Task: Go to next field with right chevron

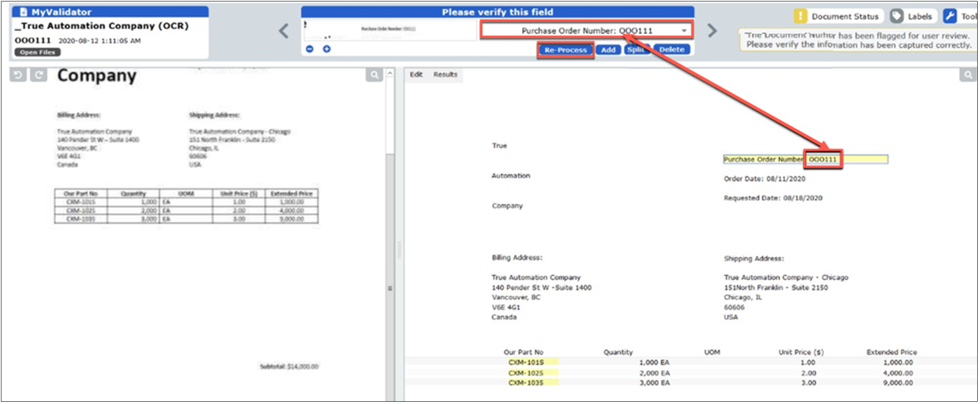Action: coord(712,31)
